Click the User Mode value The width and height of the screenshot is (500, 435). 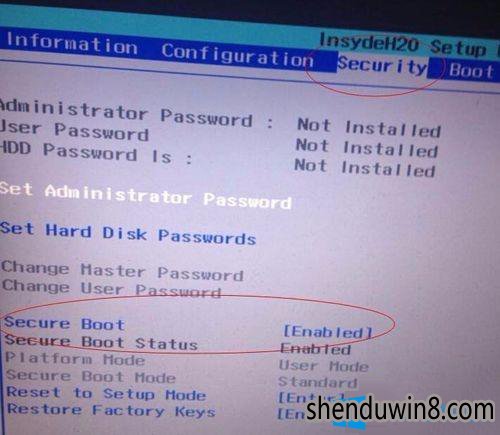click(324, 366)
